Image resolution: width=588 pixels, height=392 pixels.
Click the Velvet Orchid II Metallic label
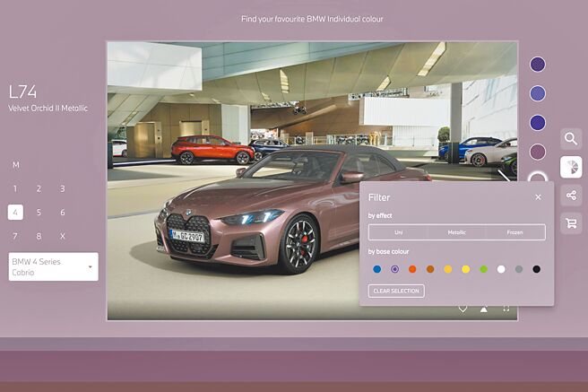(48, 109)
